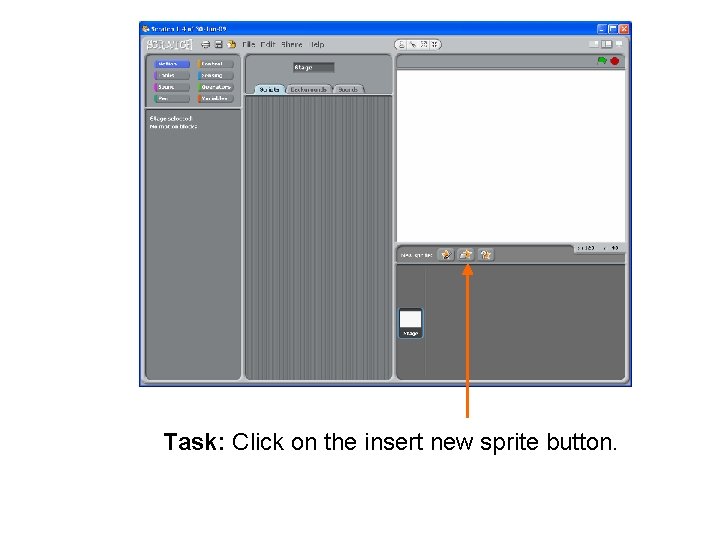720x540 pixels.
Task: Click the Stage name field
Action: point(314,68)
